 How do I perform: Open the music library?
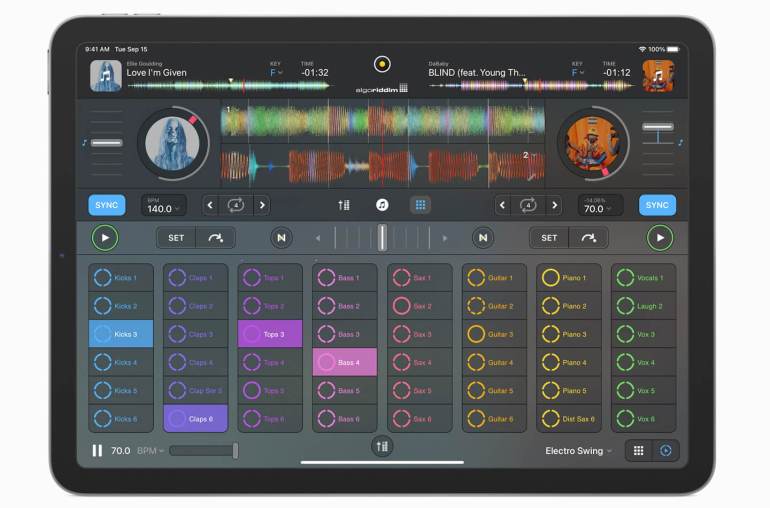(382, 205)
